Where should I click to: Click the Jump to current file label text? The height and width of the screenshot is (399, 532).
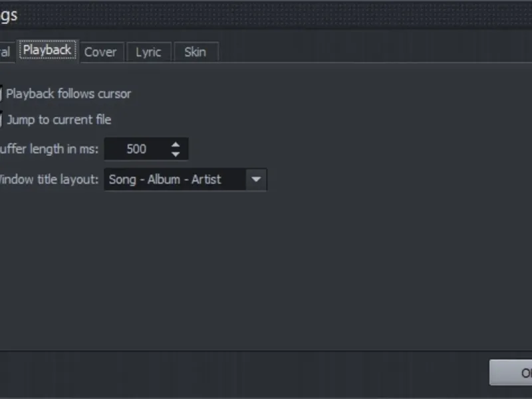[59, 120]
